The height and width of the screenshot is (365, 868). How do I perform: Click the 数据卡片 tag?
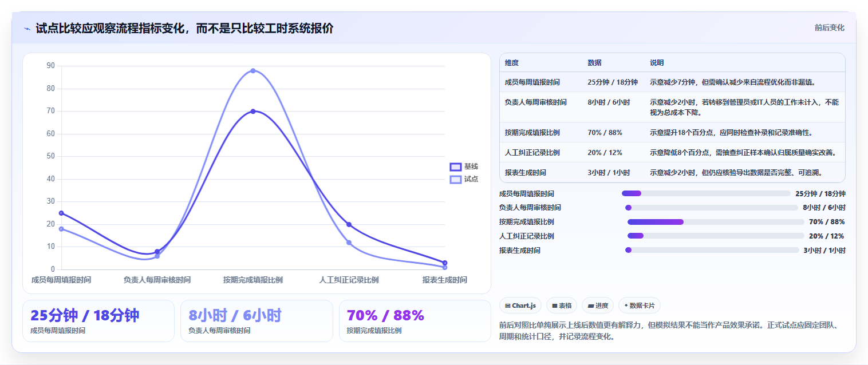click(640, 306)
